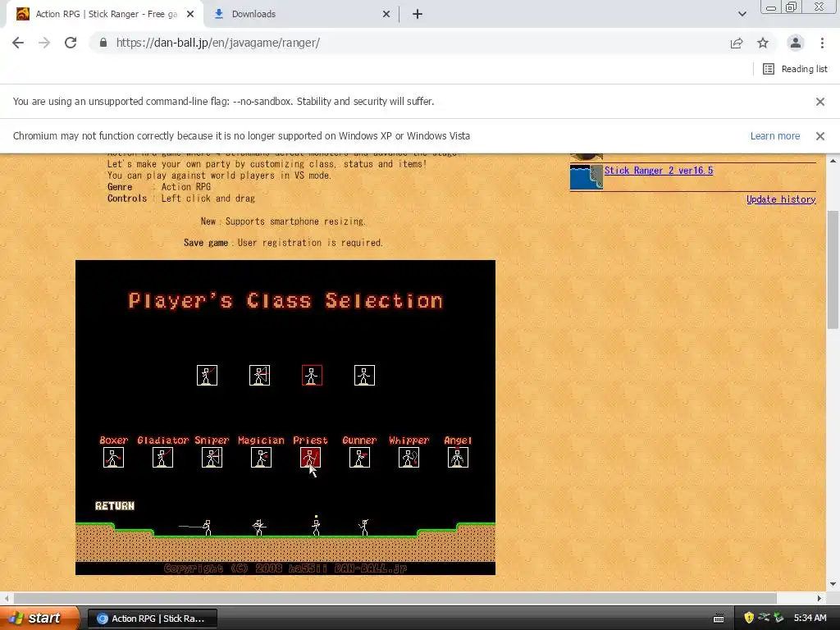840x630 pixels.
Task: Click the scroll down arrow button
Action: 833,584
